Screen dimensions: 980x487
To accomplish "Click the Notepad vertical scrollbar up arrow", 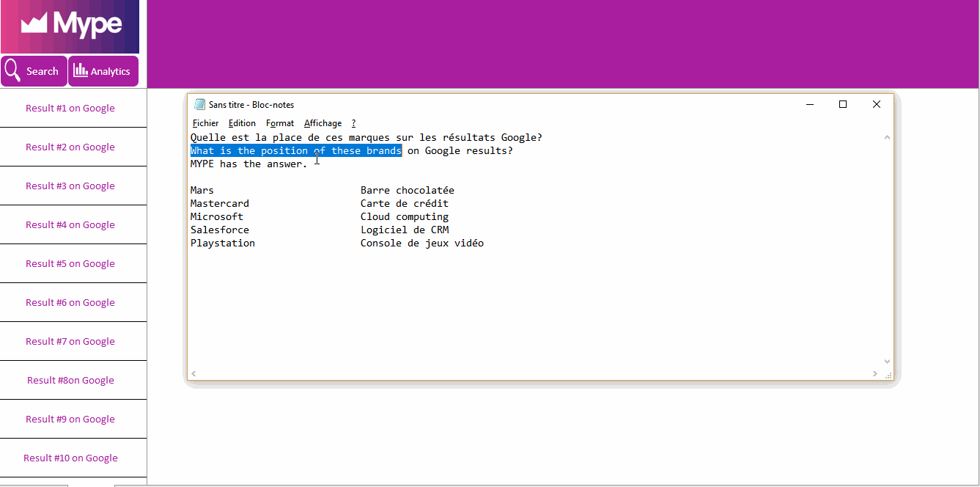I will [x=888, y=137].
